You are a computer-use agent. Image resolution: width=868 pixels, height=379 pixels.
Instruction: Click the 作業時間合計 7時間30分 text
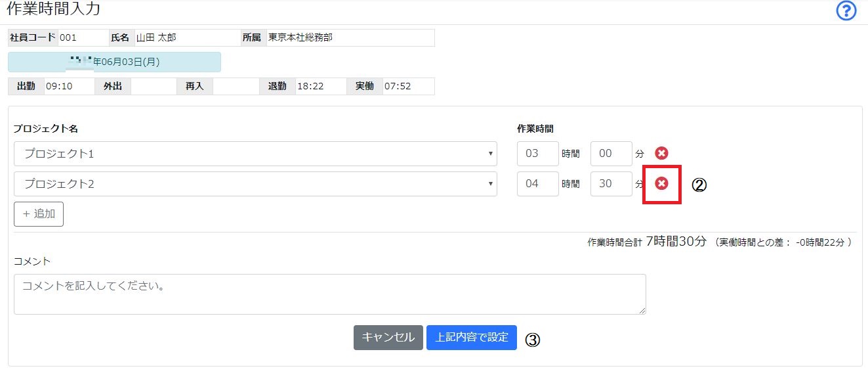(x=647, y=242)
